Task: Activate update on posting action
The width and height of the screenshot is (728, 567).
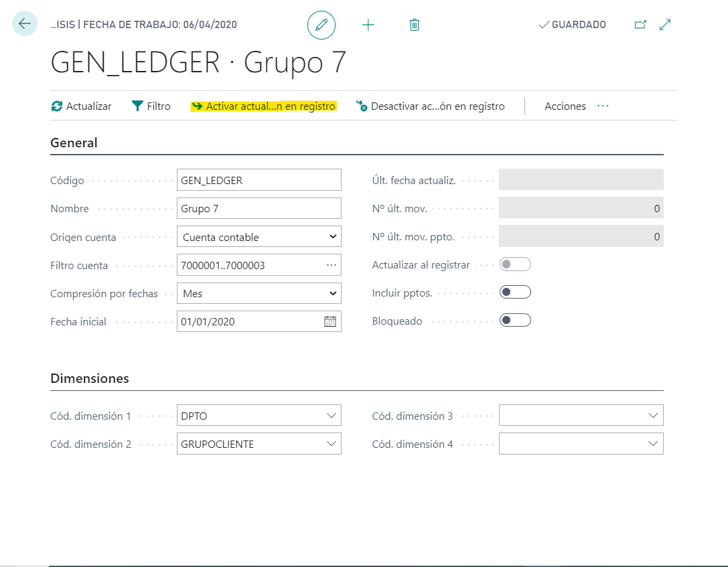Action: tap(264, 106)
